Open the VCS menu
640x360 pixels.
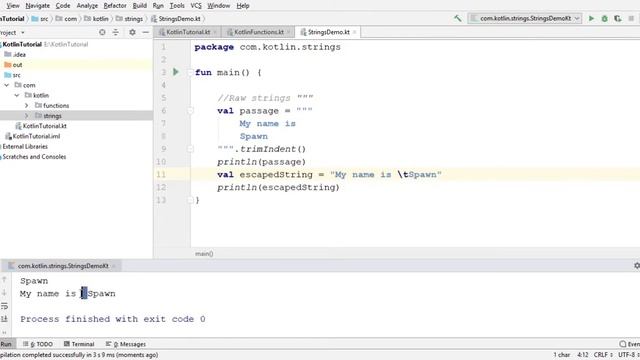pyautogui.click(x=196, y=6)
